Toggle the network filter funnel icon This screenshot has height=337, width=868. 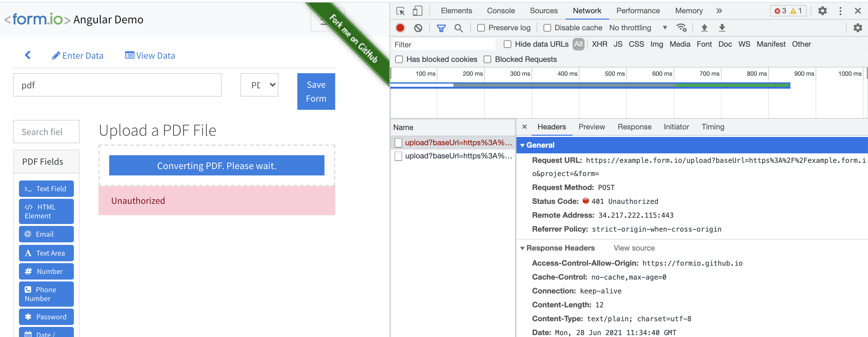441,28
